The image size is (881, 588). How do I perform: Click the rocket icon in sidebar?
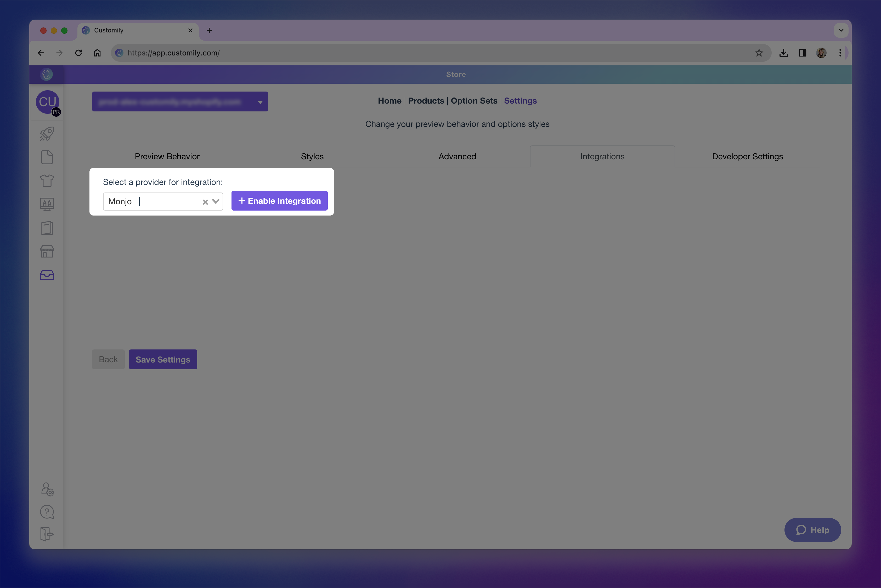(x=47, y=134)
